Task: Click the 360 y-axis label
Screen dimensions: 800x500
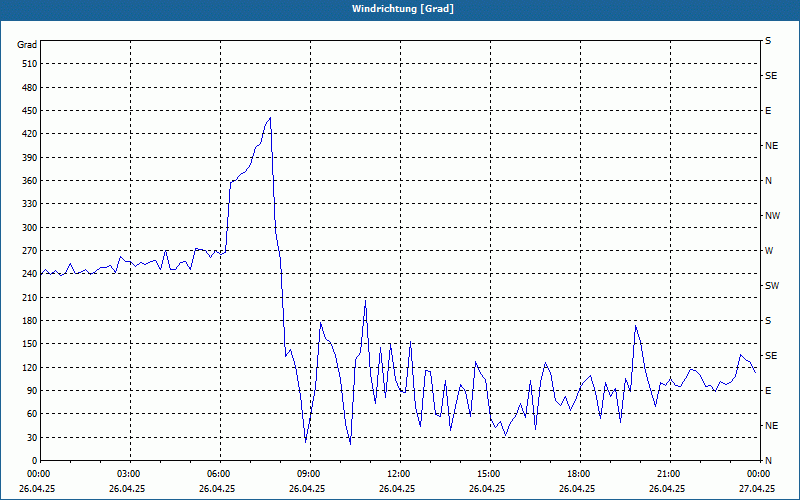Action: pos(29,181)
